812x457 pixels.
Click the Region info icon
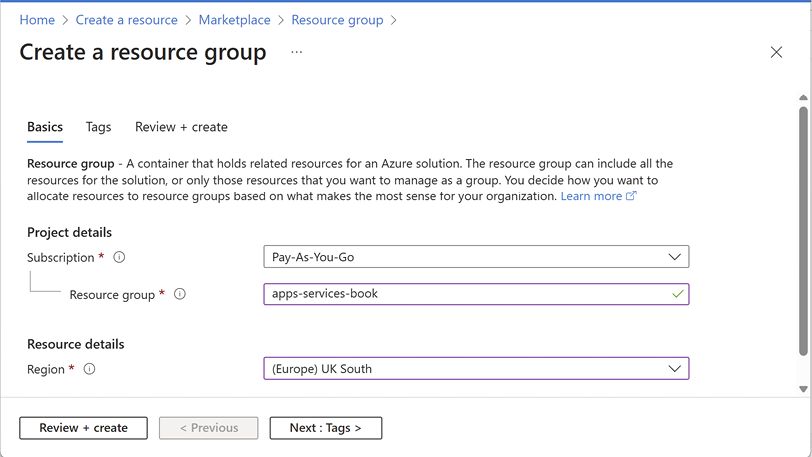click(x=90, y=369)
